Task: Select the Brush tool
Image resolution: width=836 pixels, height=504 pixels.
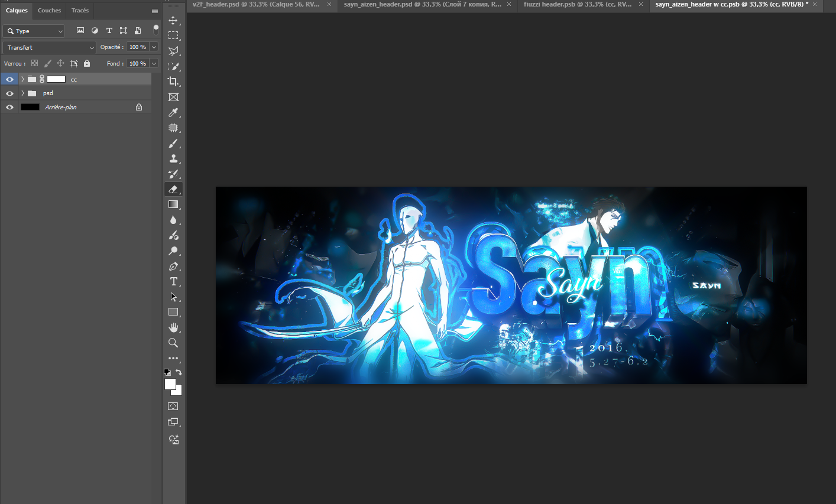Action: pyautogui.click(x=173, y=143)
